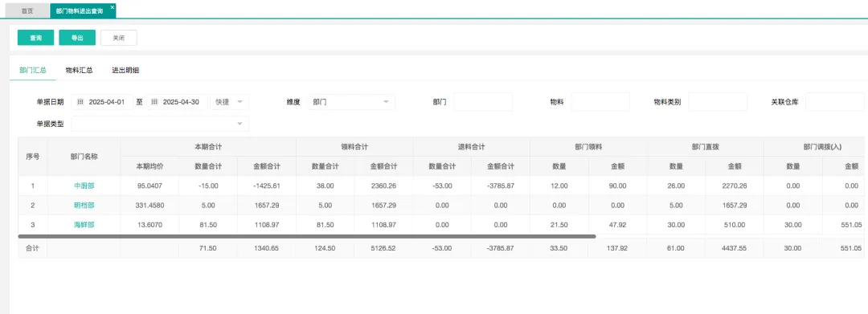Click the 导出 button
This screenshot has height=314, width=868.
(77, 38)
